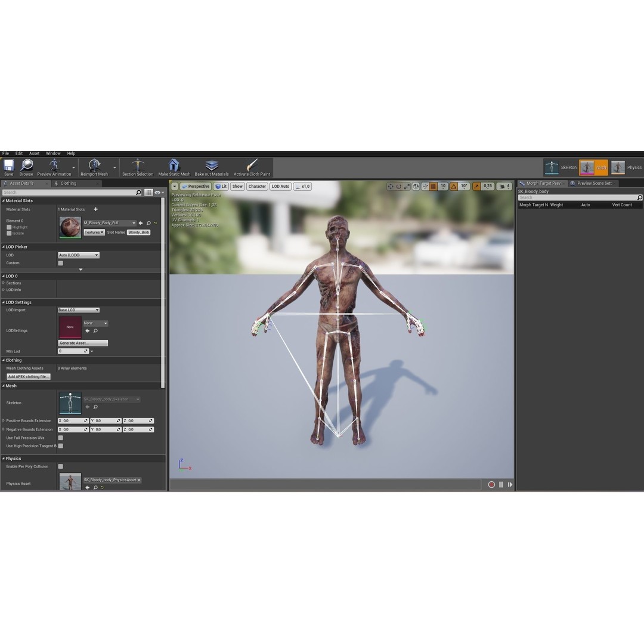The height and width of the screenshot is (644, 644).
Task: Toggle Enable Per Poly Collision
Action: pos(60,466)
